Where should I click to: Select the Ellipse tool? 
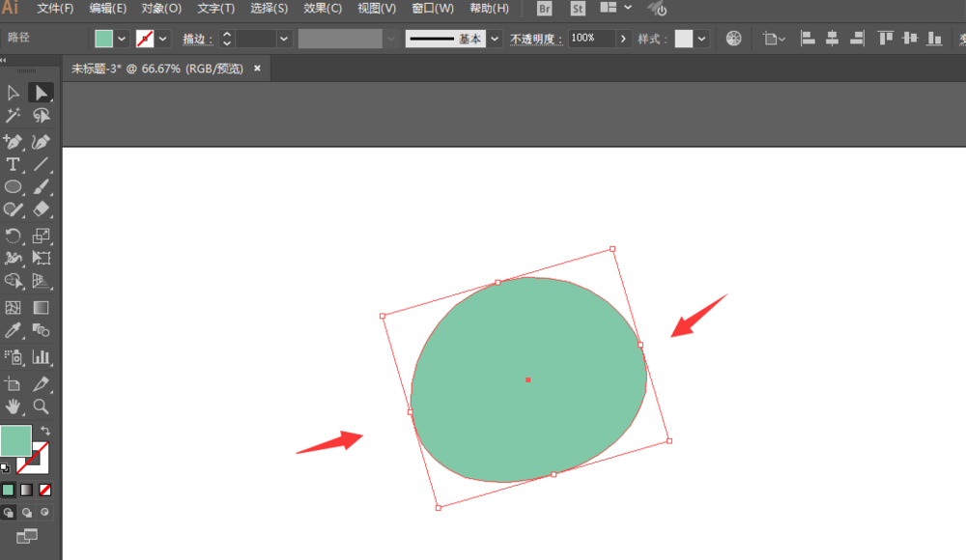click(x=13, y=186)
